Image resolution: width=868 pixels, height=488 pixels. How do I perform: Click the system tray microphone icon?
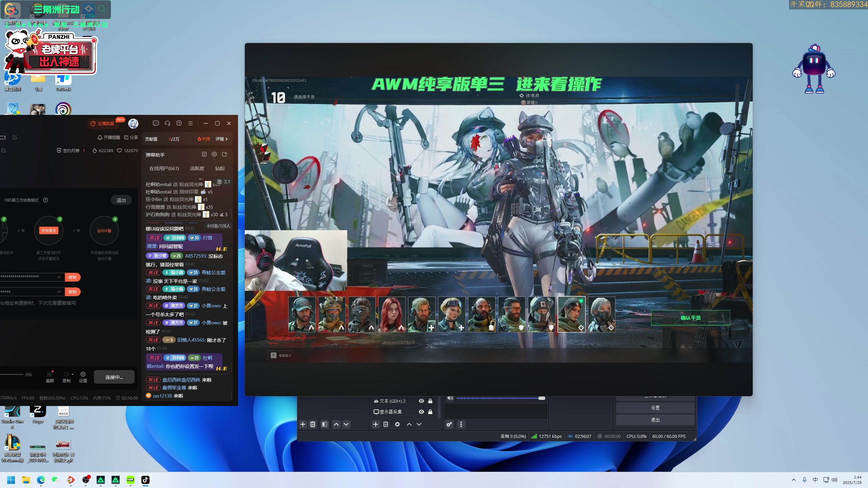(804, 480)
